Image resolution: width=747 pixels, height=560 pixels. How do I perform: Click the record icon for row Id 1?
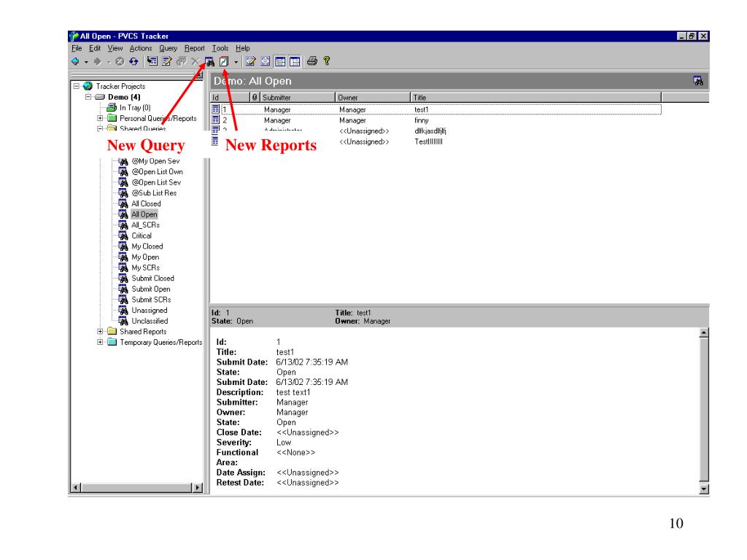pyautogui.click(x=215, y=109)
